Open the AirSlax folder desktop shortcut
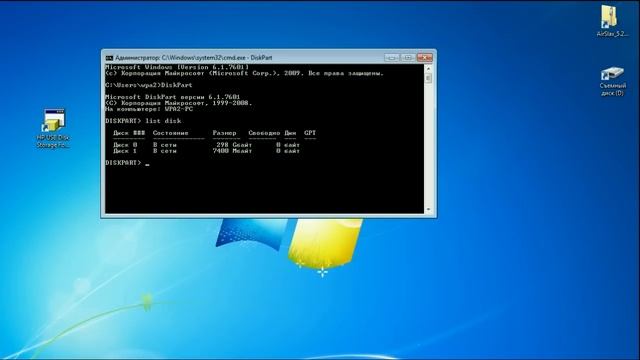 (612, 21)
